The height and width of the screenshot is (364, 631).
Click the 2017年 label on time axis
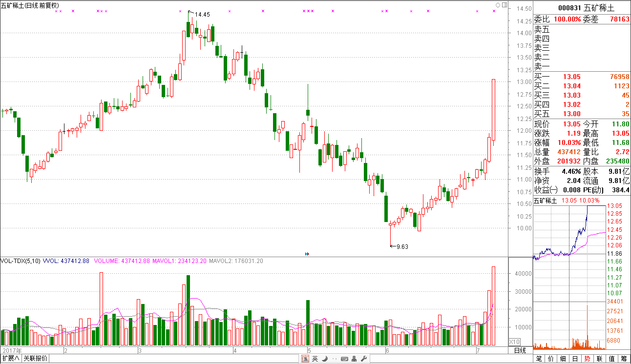(x=12, y=351)
